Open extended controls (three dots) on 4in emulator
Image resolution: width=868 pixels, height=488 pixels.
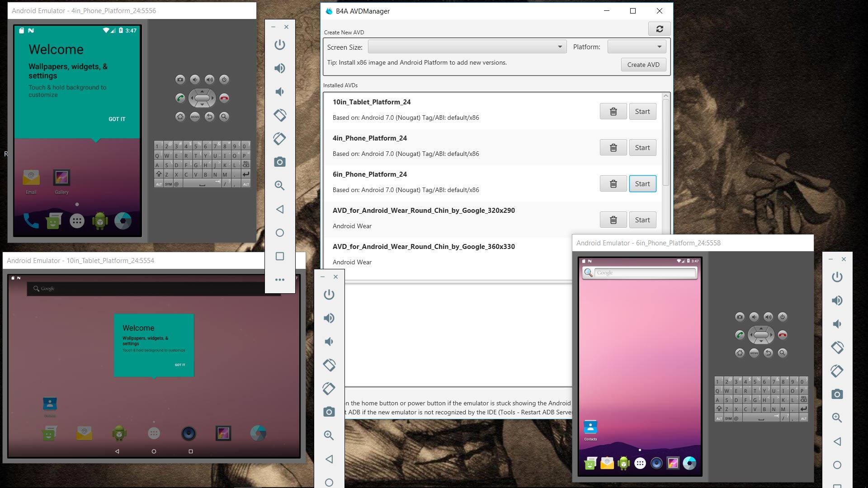280,280
